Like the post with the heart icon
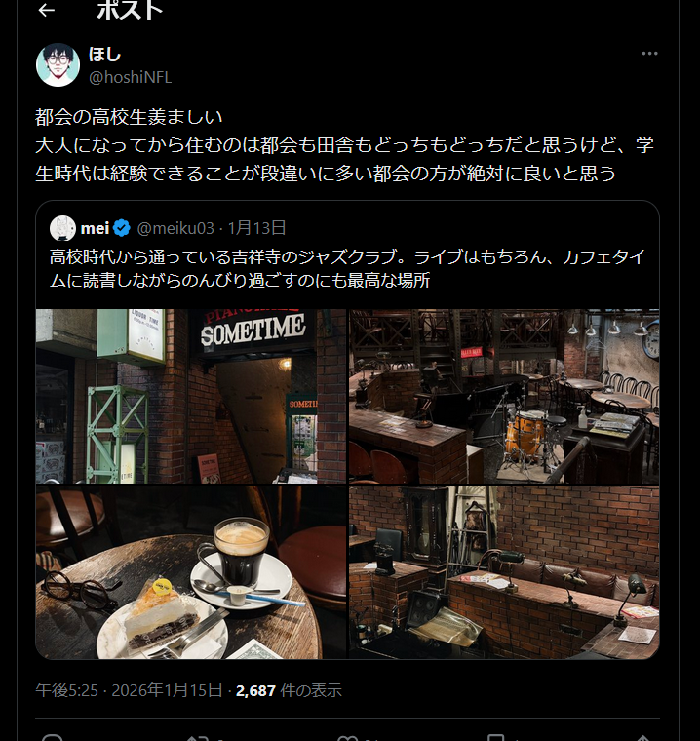This screenshot has height=741, width=700. coord(347,738)
